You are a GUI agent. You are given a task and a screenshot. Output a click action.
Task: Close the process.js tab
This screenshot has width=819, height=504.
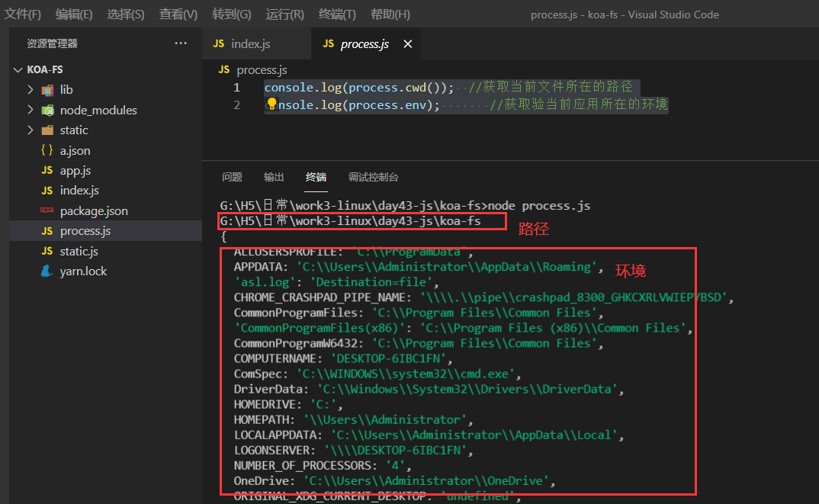[408, 44]
